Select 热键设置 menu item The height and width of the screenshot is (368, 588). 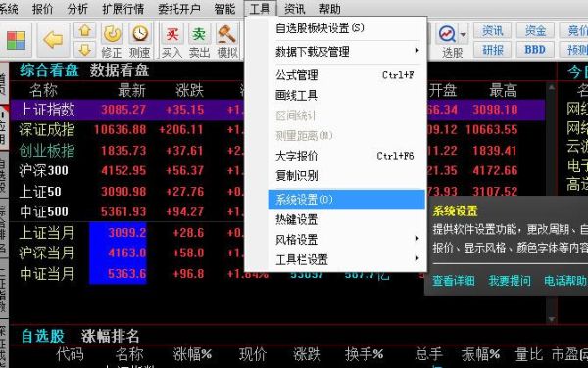pyautogui.click(x=347, y=219)
